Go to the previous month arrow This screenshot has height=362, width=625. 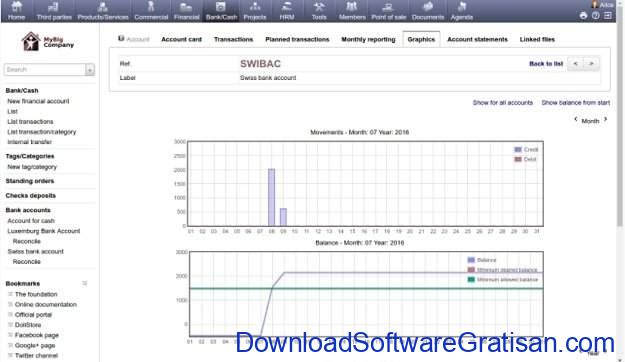pyautogui.click(x=576, y=119)
